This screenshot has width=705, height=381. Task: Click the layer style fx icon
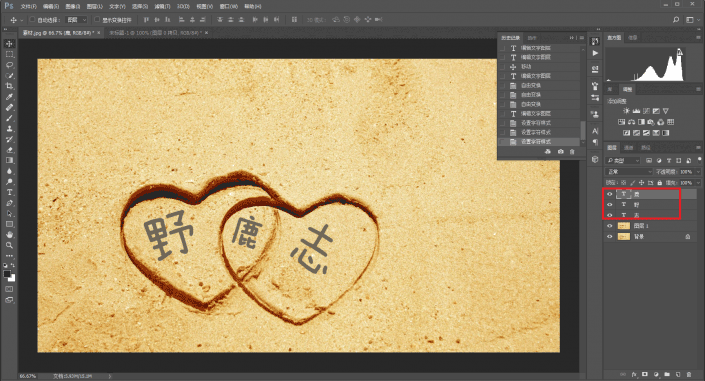coord(634,374)
